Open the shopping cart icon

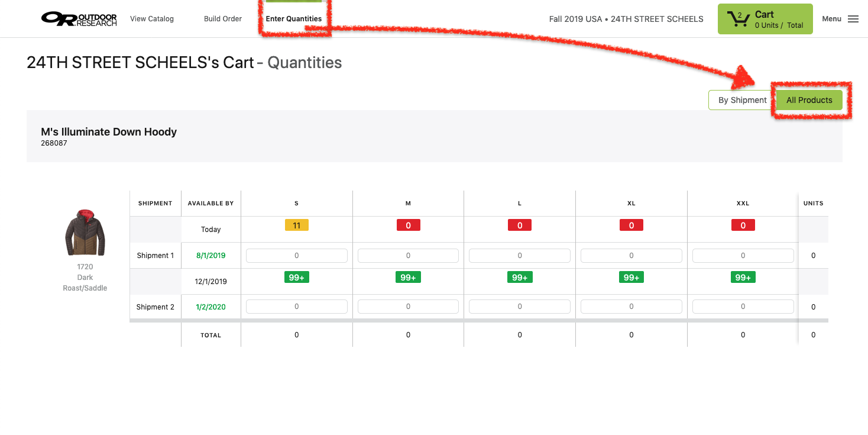tap(738, 19)
